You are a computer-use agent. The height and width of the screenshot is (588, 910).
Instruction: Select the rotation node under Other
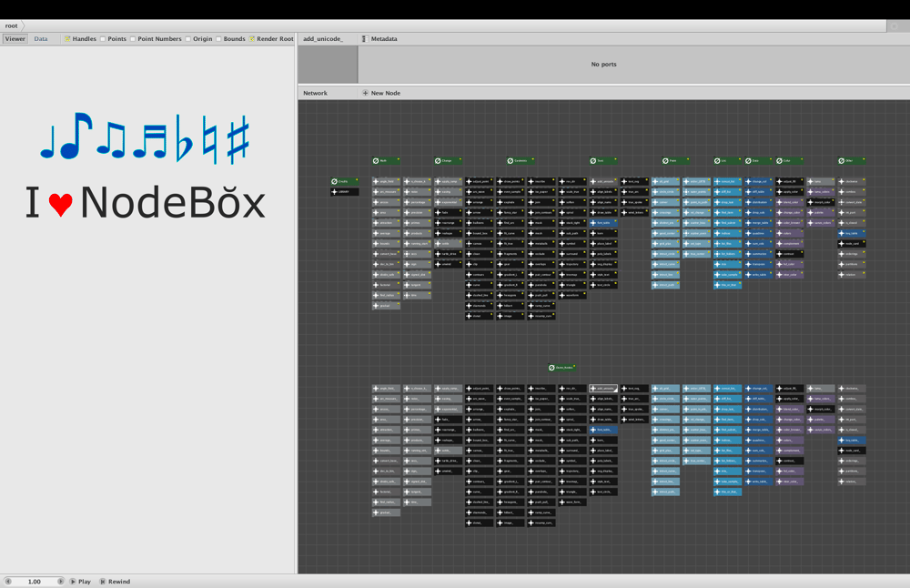click(x=852, y=275)
